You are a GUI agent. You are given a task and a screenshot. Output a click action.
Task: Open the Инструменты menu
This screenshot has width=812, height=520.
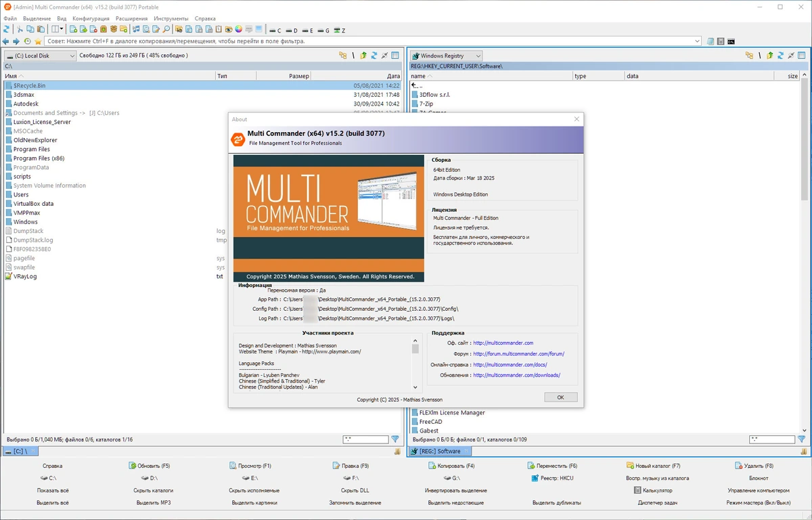(171, 18)
